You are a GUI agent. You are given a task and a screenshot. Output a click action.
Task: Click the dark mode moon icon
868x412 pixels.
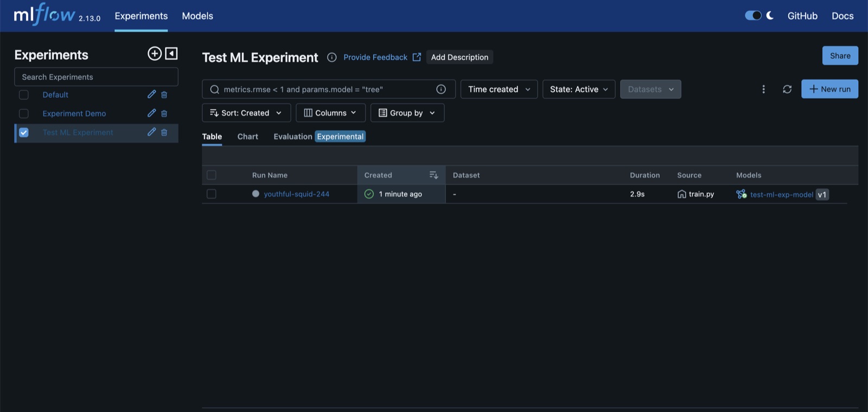click(770, 15)
